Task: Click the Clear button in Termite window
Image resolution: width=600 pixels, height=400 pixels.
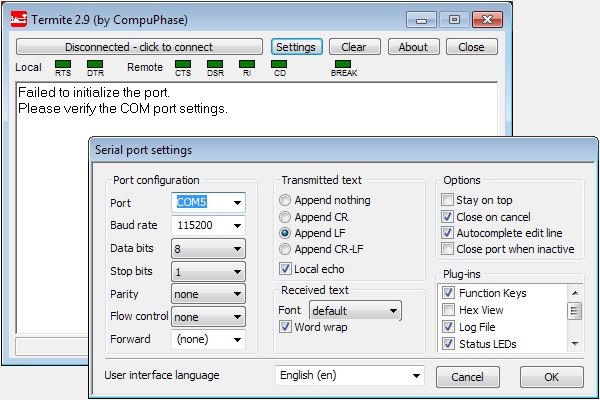Action: coord(354,47)
